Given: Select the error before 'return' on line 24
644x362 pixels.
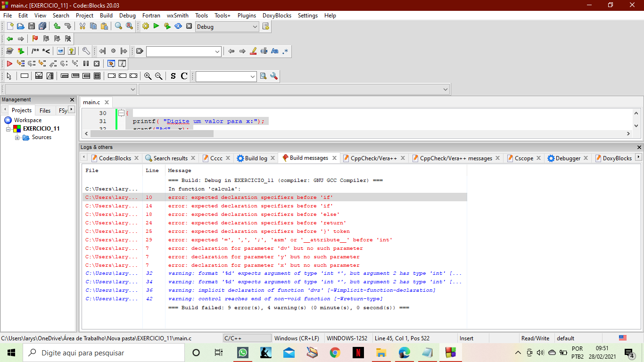Looking at the screenshot, I should tap(274, 223).
